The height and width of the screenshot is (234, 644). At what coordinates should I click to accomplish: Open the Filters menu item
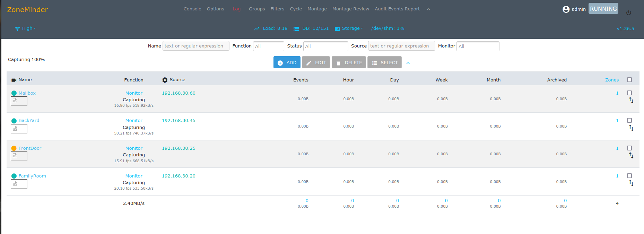pyautogui.click(x=277, y=9)
